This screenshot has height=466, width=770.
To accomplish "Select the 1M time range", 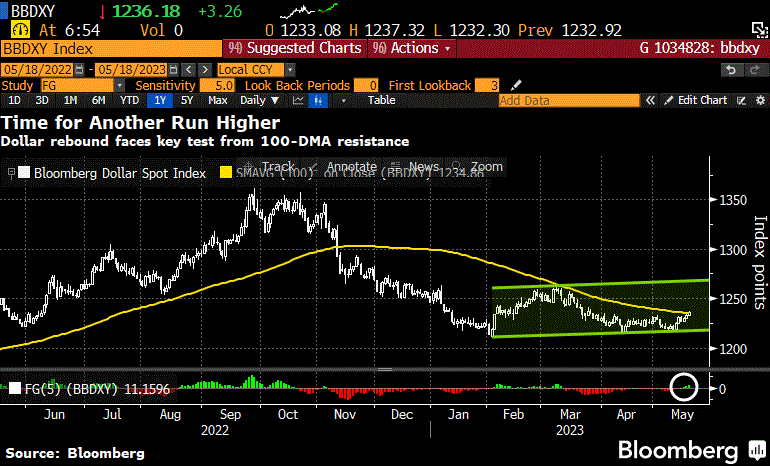I will [x=70, y=101].
